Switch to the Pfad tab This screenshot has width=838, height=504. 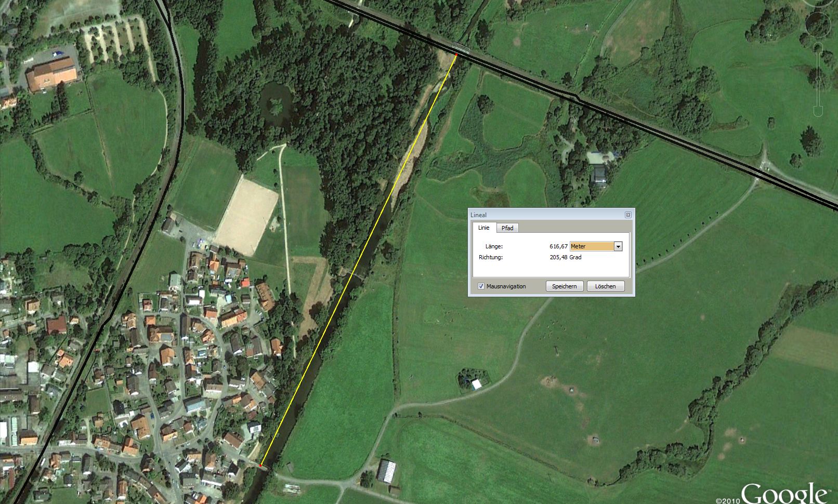(x=507, y=228)
